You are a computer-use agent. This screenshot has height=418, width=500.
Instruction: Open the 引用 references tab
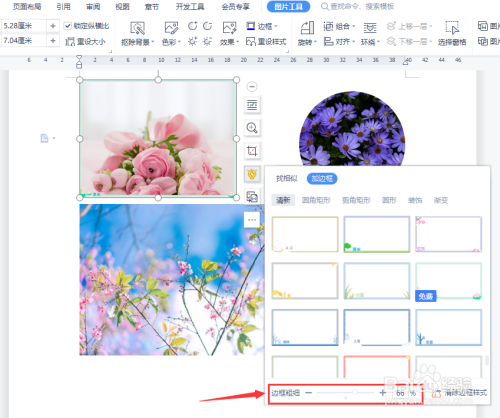[63, 6]
